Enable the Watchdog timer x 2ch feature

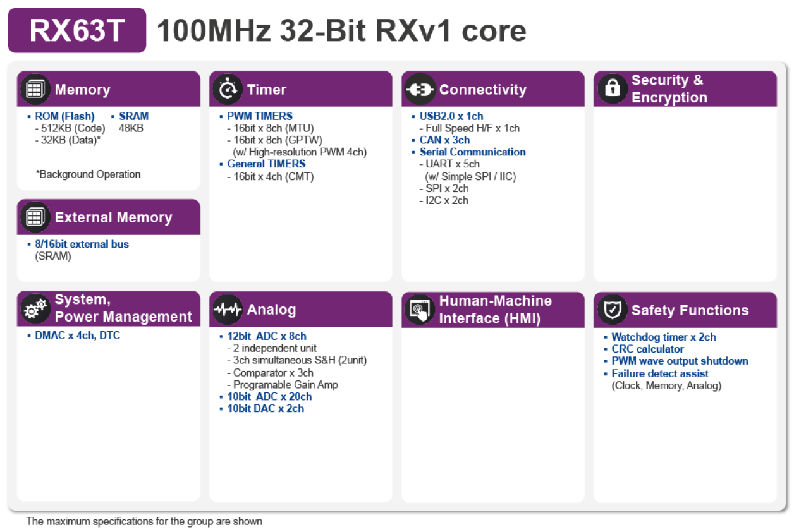click(x=664, y=337)
